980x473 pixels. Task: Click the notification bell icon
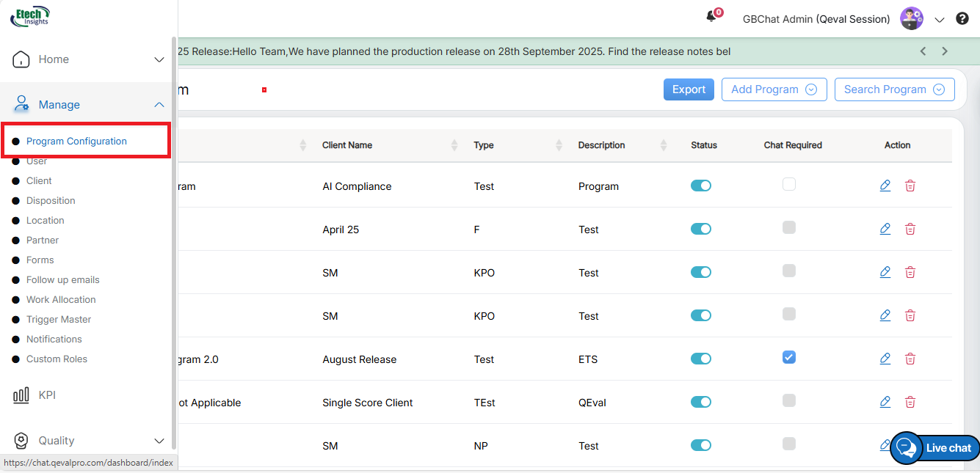click(x=711, y=18)
